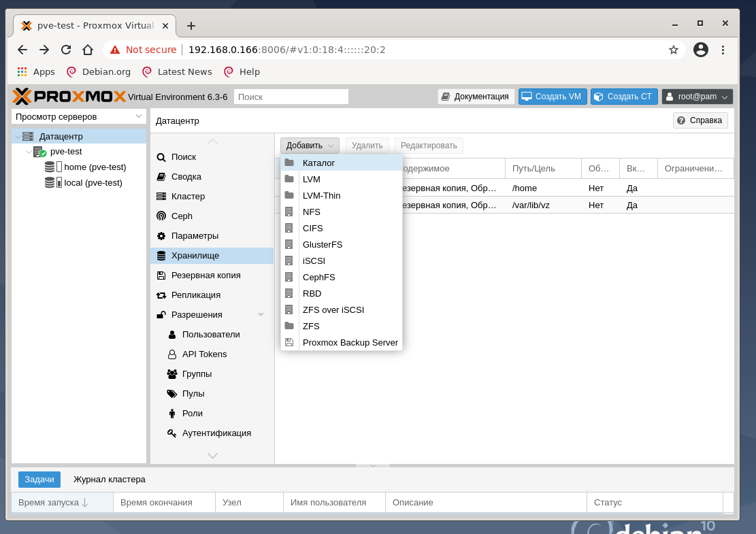Switch to the Задачи tab

pyautogui.click(x=39, y=480)
